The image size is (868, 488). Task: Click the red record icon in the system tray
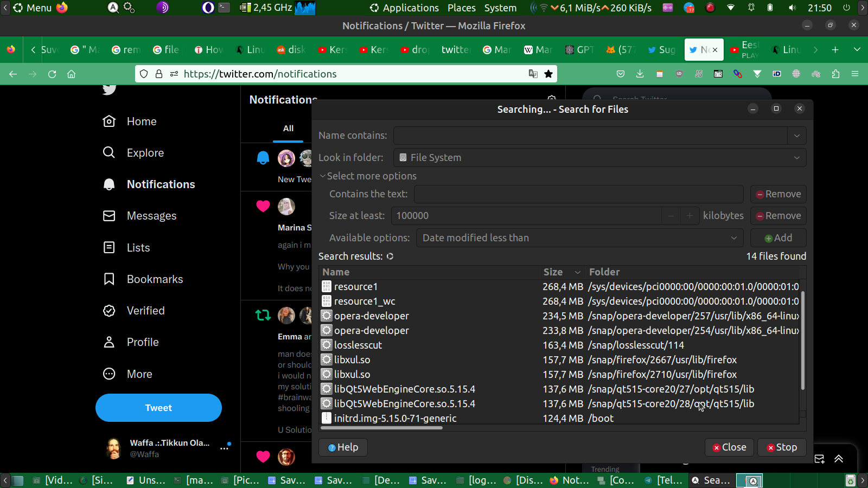coord(710,8)
